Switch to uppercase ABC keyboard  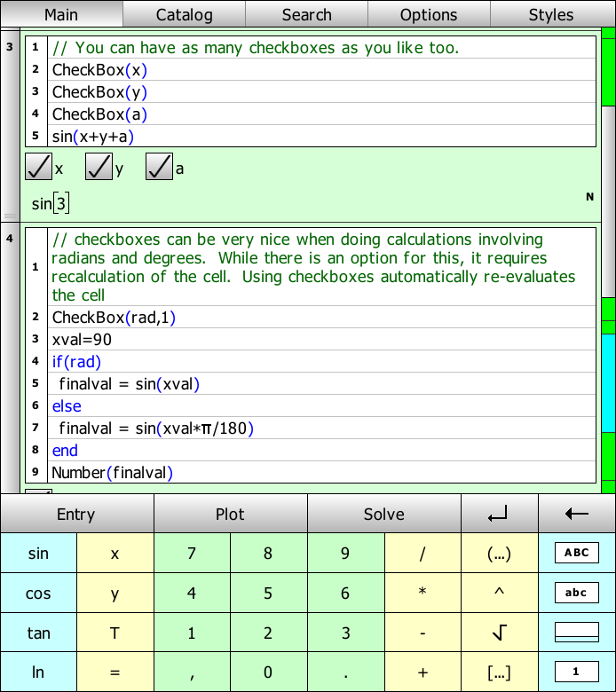(576, 554)
